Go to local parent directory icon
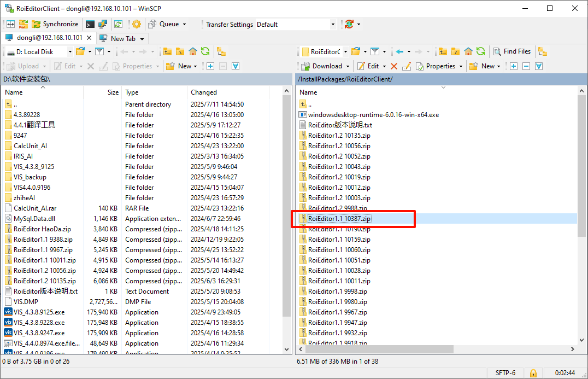This screenshot has height=379, width=588. (x=167, y=51)
